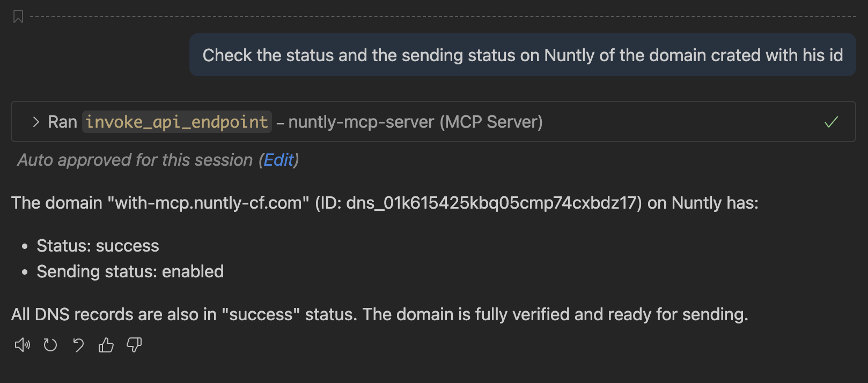Retry the response with the circular arrow
868x383 pixels.
click(50, 345)
